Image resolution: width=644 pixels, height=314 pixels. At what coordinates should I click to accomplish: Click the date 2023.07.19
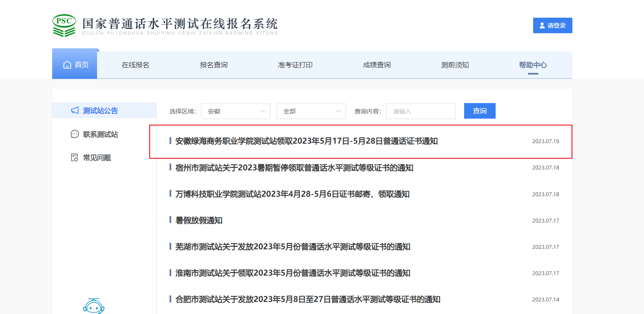546,141
